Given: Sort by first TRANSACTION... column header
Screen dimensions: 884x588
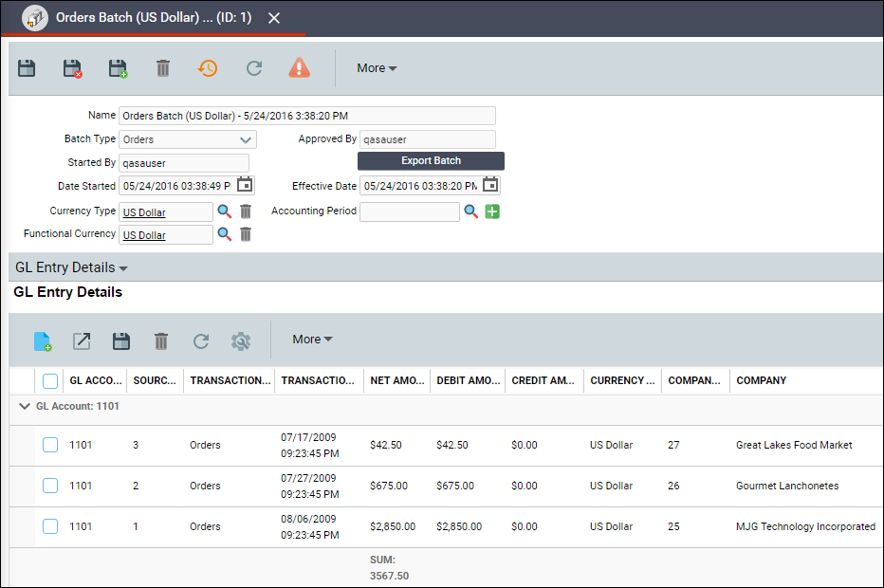Looking at the screenshot, I should [230, 380].
